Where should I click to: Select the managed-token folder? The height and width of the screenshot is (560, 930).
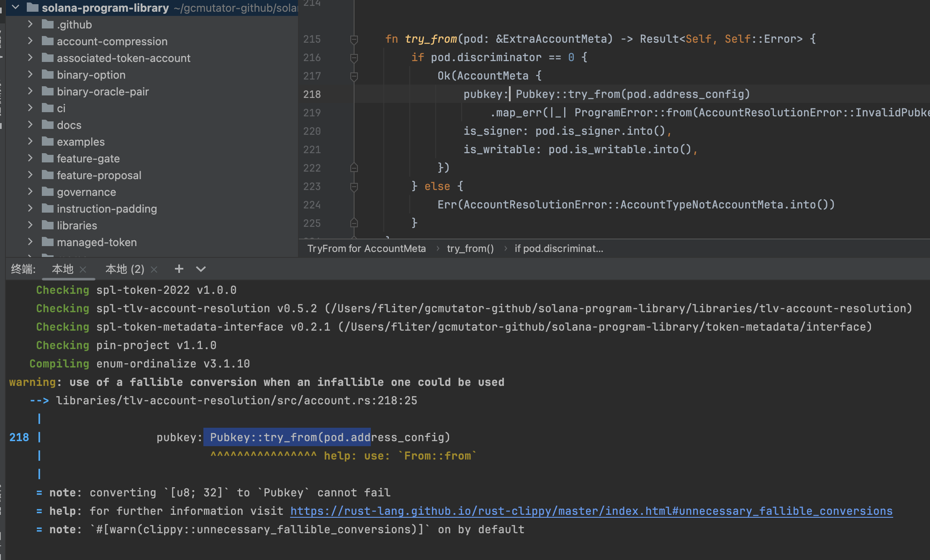point(97,242)
